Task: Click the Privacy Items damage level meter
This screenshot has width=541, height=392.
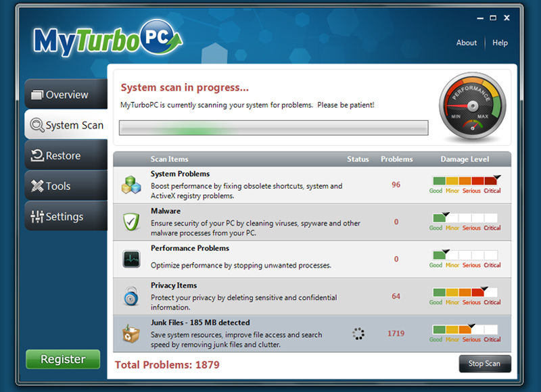Action: 465,293
